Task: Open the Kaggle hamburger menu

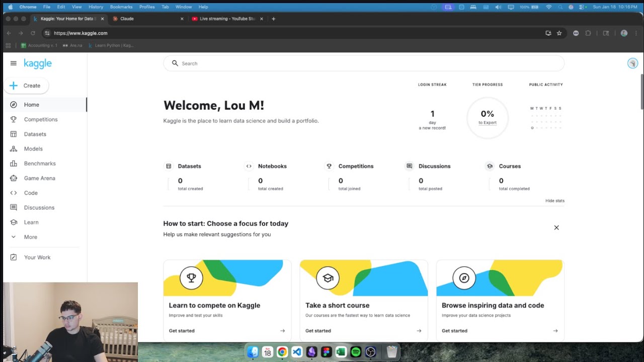Action: [14, 63]
